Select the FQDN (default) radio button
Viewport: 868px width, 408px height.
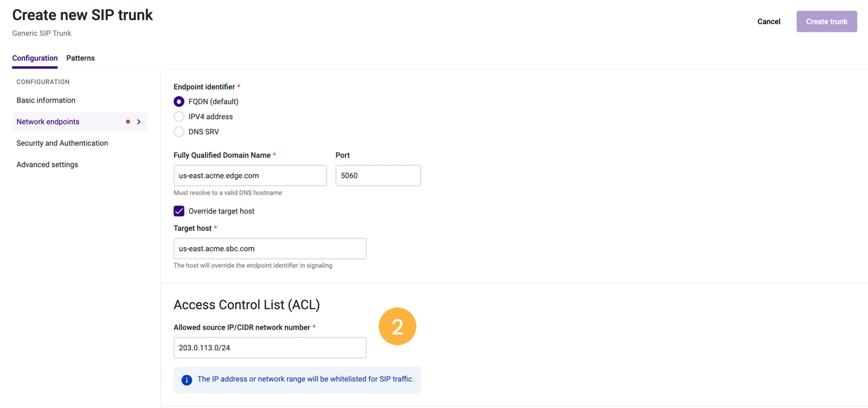coord(179,101)
